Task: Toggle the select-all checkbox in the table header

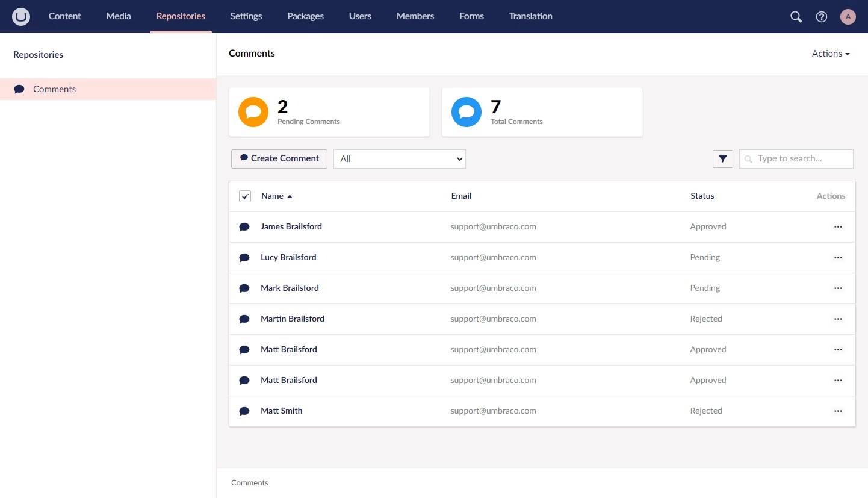Action: point(245,196)
